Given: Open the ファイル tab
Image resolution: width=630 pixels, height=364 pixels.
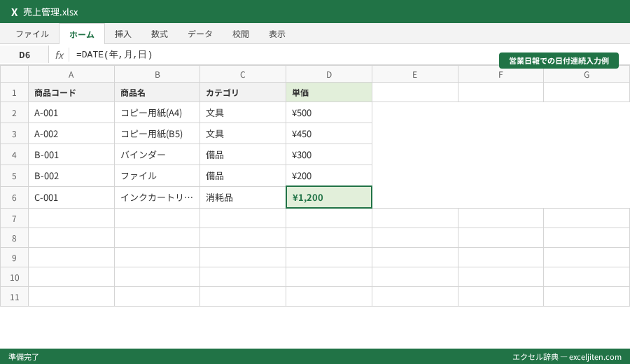Looking at the screenshot, I should tap(32, 34).
